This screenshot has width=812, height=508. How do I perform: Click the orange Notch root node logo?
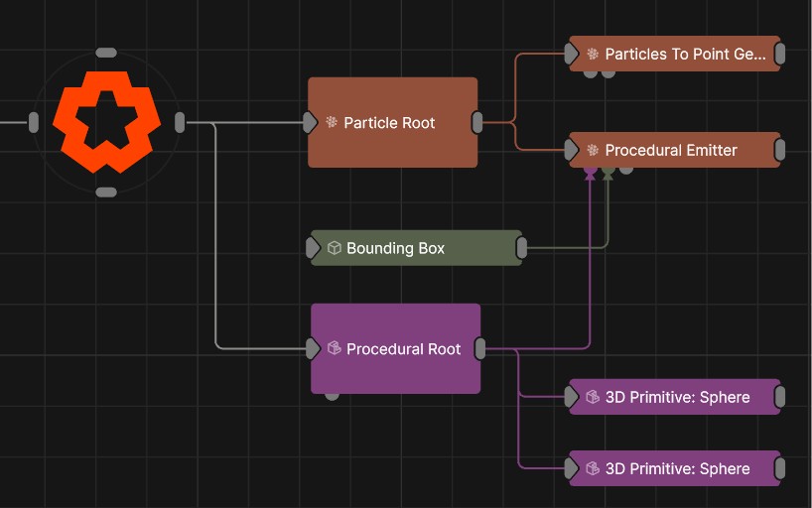coord(106,122)
